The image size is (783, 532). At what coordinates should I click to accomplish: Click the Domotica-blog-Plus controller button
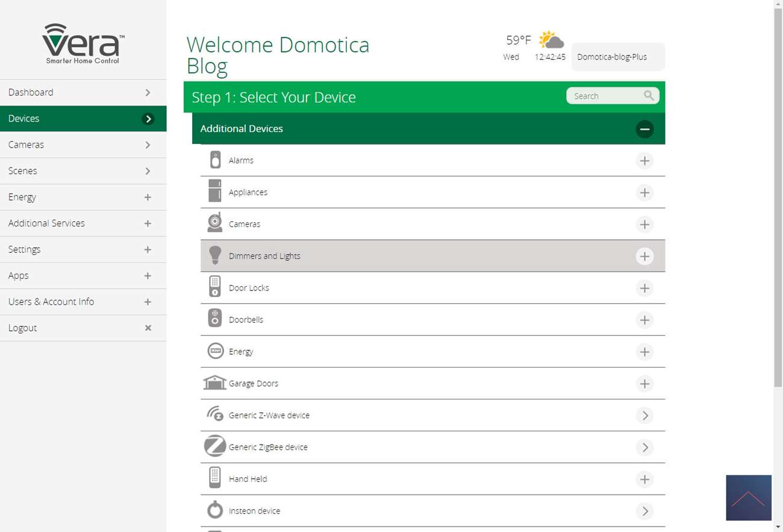click(x=617, y=57)
